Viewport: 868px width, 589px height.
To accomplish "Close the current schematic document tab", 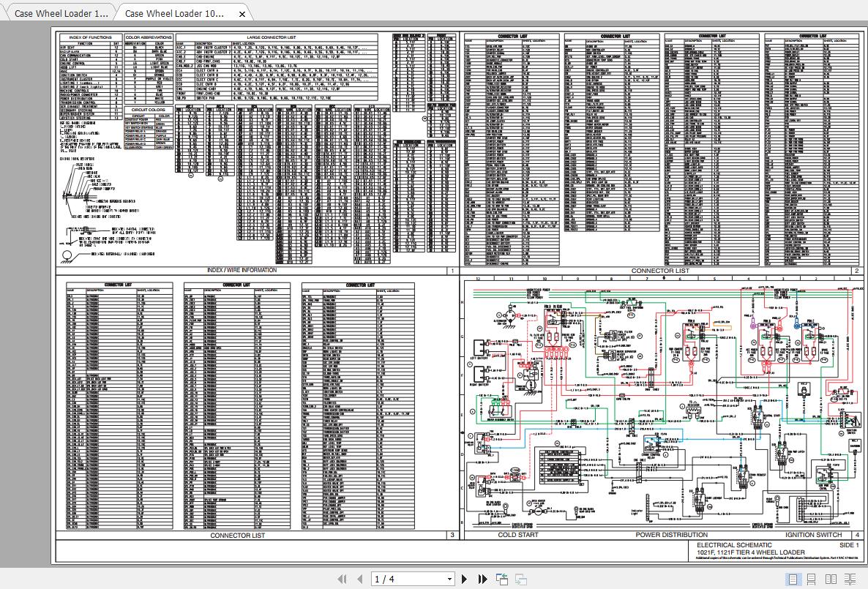I will [242, 13].
